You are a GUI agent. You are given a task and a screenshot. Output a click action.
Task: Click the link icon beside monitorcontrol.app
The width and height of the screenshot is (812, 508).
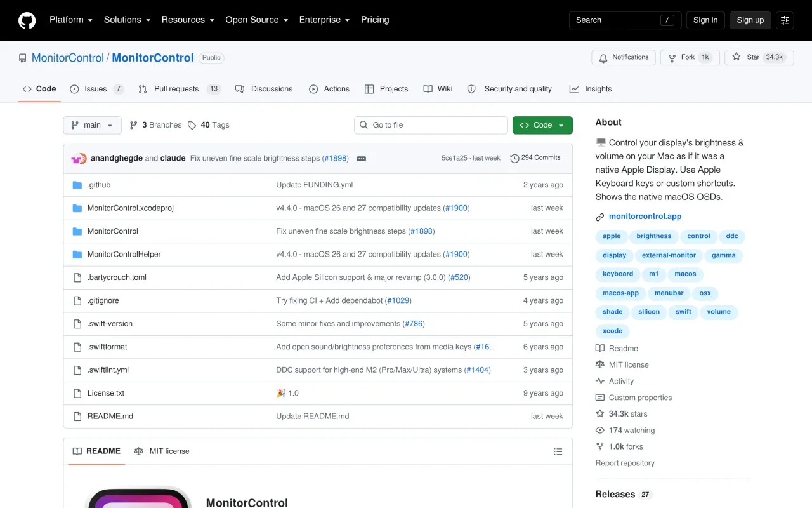click(x=600, y=217)
